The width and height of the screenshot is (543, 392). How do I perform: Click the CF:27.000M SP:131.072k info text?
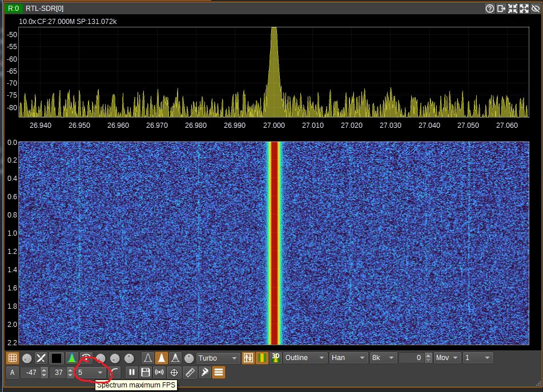pos(77,22)
